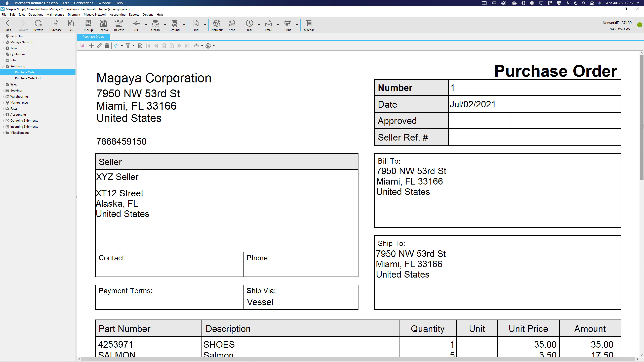Toggle the favorites star filter

pos(116,46)
